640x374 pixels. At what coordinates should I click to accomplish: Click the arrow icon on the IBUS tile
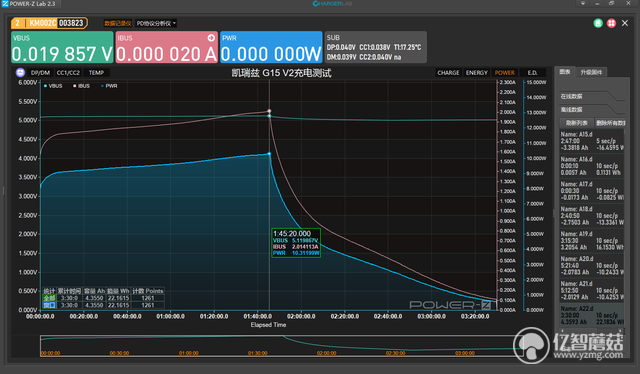pyautogui.click(x=211, y=38)
